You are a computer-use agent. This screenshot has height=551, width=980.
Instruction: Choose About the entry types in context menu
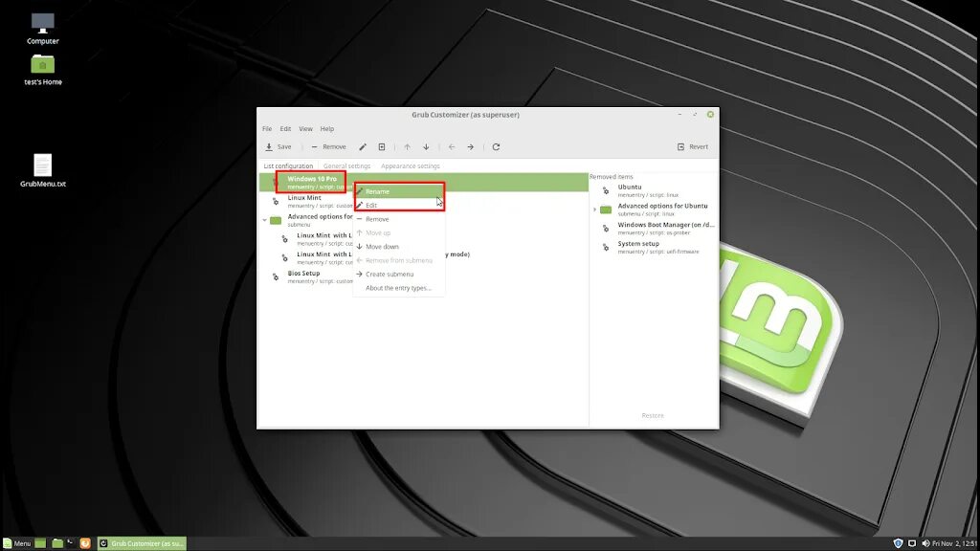(x=399, y=287)
